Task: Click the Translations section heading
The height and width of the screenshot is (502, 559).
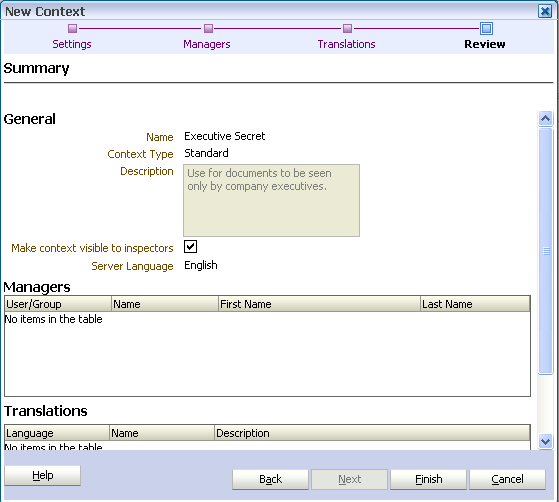Action: click(46, 411)
